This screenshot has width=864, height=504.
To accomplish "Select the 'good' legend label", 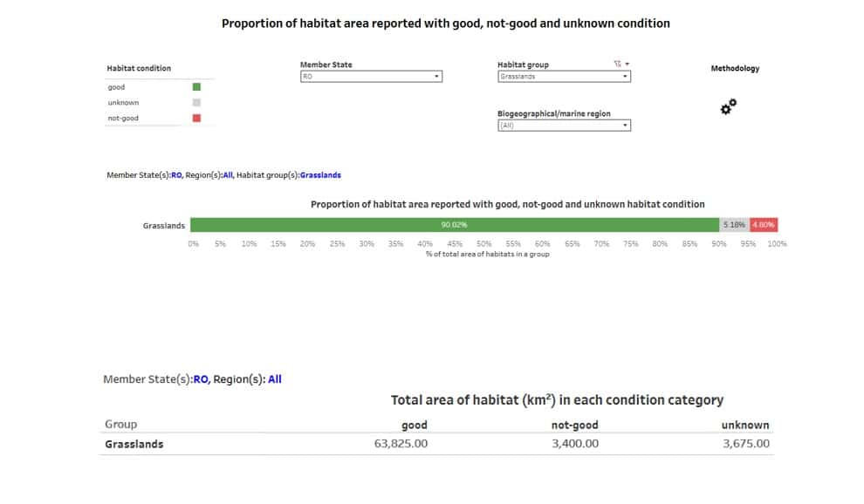I will pos(117,87).
